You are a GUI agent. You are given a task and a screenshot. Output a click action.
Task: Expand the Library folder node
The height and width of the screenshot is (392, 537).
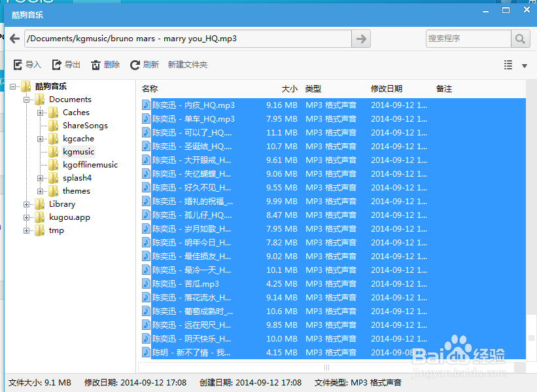pos(26,205)
